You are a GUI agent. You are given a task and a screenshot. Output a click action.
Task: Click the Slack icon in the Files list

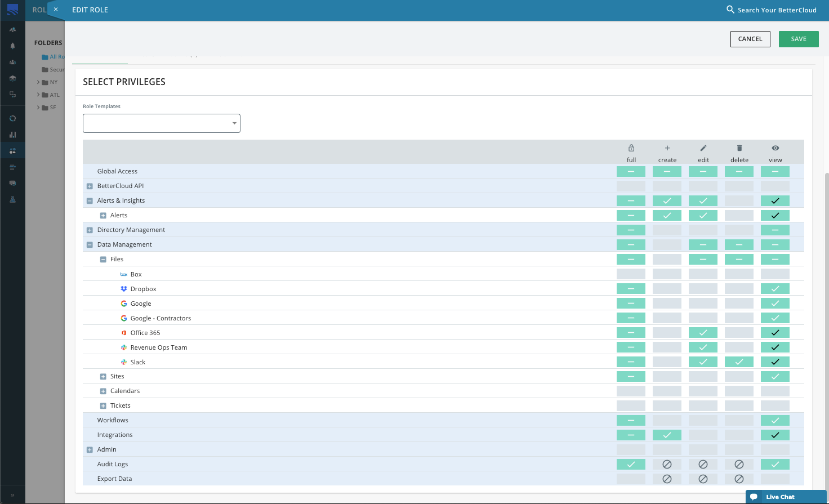click(x=123, y=362)
